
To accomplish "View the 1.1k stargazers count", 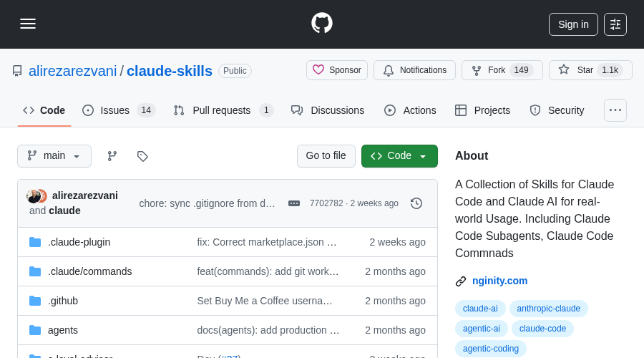I will pos(610,70).
